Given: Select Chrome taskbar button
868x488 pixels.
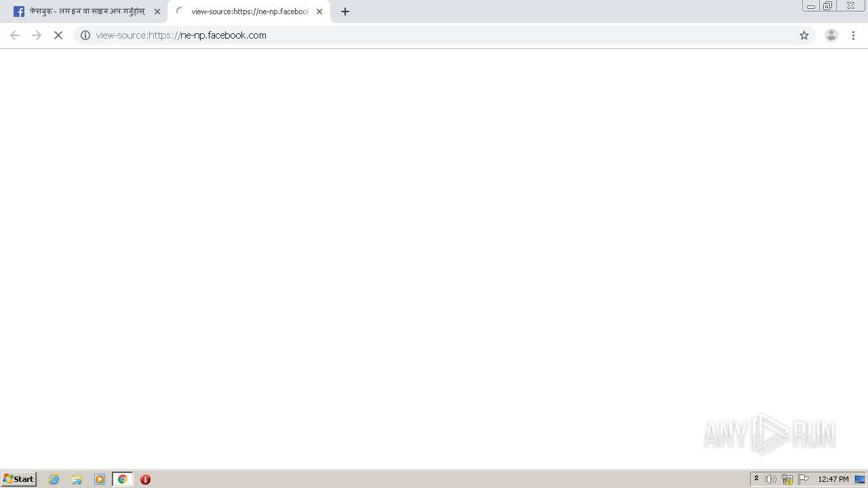Looking at the screenshot, I should tap(123, 479).
